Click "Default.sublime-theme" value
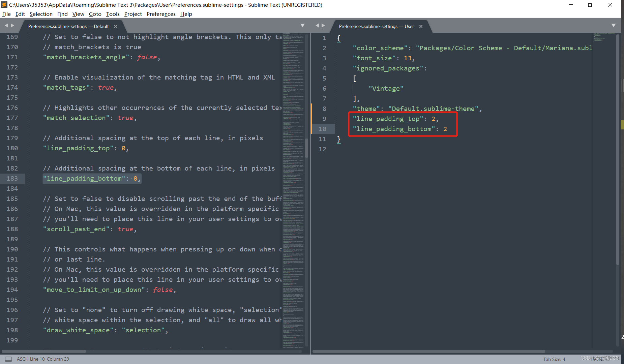This screenshot has width=624, height=364. click(x=434, y=109)
